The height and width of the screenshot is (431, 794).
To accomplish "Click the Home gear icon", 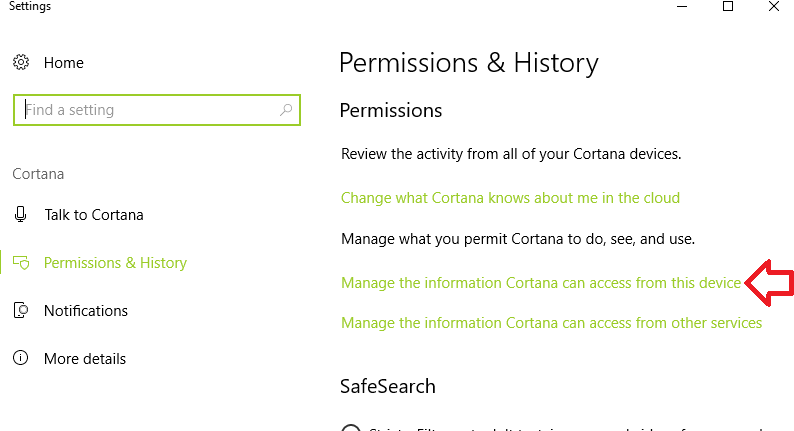I will point(21,62).
